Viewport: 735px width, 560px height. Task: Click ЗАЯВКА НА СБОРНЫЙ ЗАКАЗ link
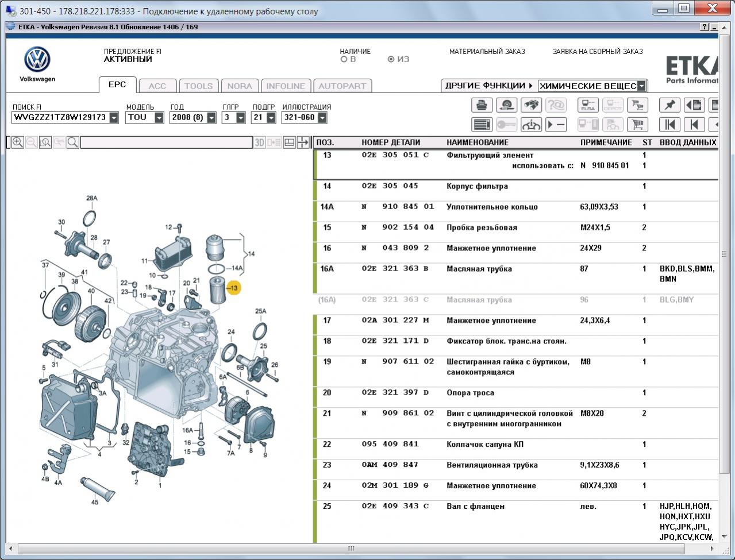598,51
